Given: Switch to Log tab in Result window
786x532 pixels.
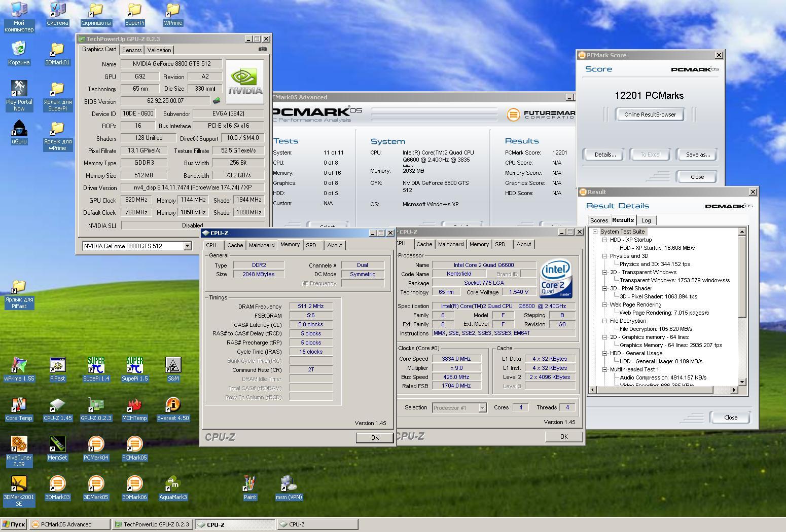Looking at the screenshot, I should (x=646, y=220).
